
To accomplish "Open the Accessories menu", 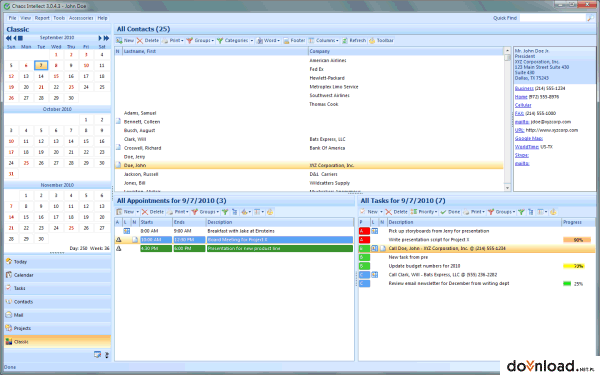I will pos(81,18).
